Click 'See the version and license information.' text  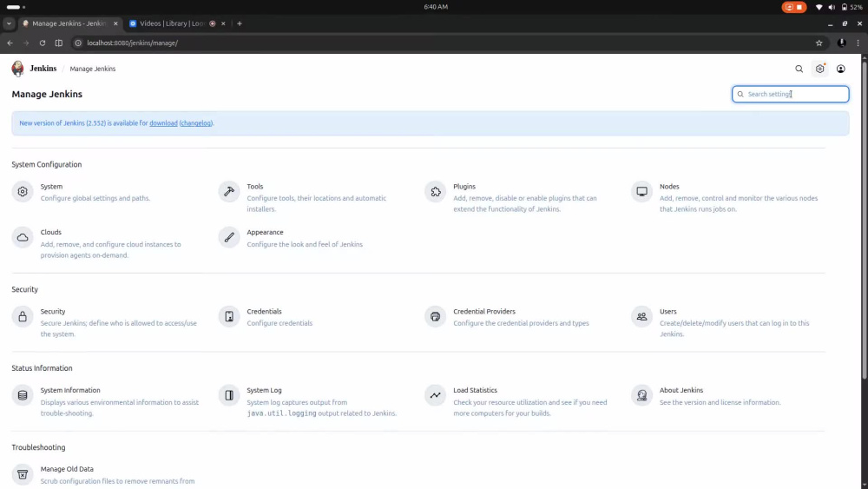click(720, 403)
